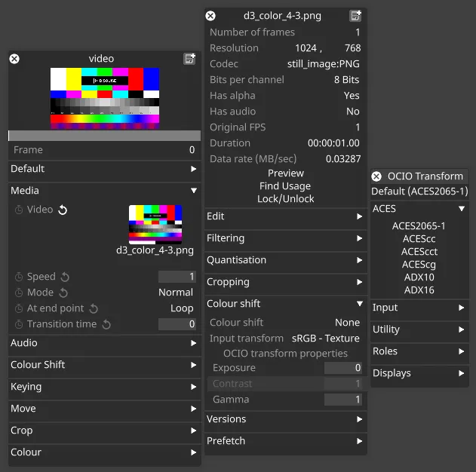Image resolution: width=476 pixels, height=472 pixels.
Task: Expand the Prefetch section
Action: 286,441
